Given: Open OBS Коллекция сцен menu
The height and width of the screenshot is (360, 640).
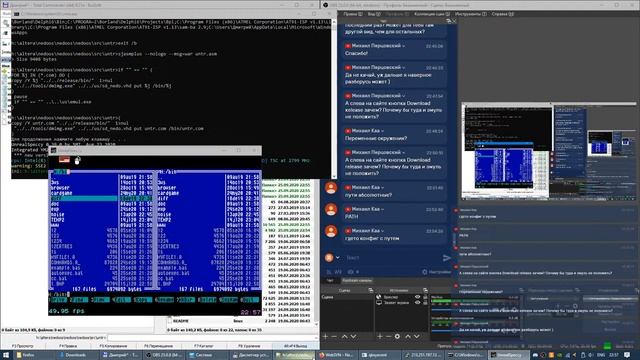Looking at the screenshot, I should coord(432,14).
